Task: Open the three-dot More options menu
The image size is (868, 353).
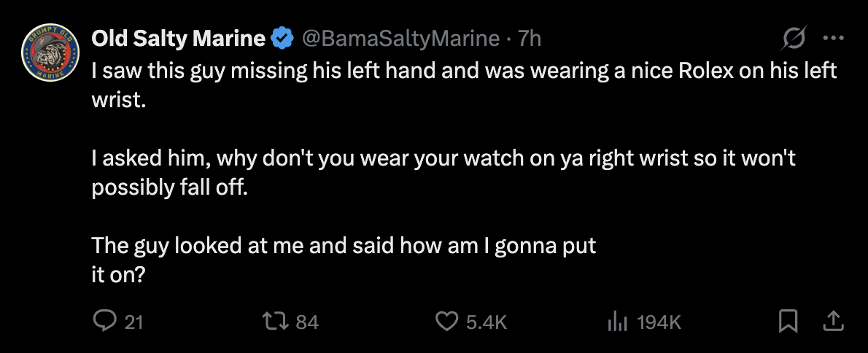Action: (x=832, y=39)
